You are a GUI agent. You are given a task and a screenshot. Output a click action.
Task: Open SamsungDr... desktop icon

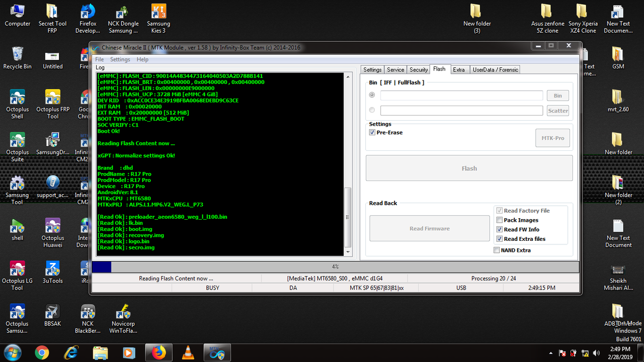click(x=52, y=144)
